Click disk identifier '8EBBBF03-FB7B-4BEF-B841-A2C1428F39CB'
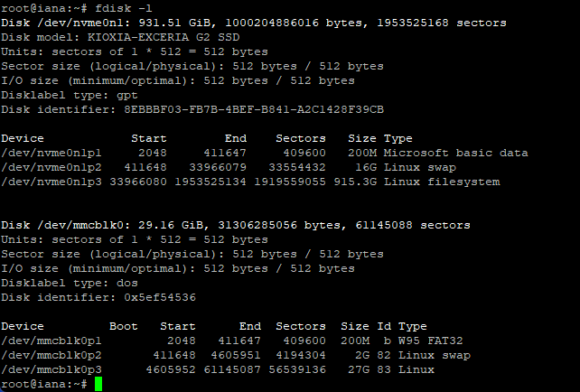 coord(254,109)
